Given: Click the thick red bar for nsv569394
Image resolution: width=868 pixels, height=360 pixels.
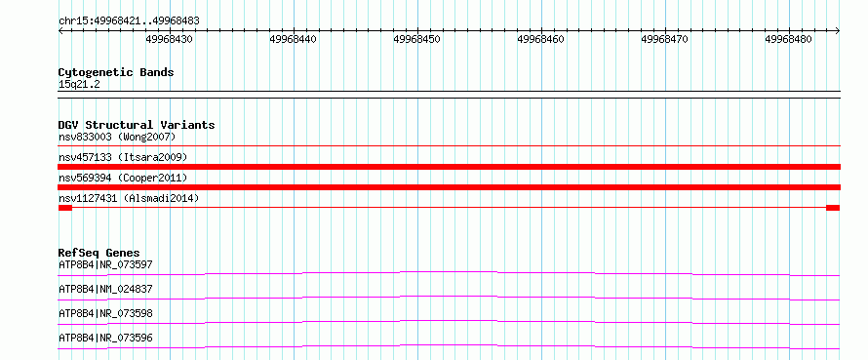Looking at the screenshot, I should (449, 187).
